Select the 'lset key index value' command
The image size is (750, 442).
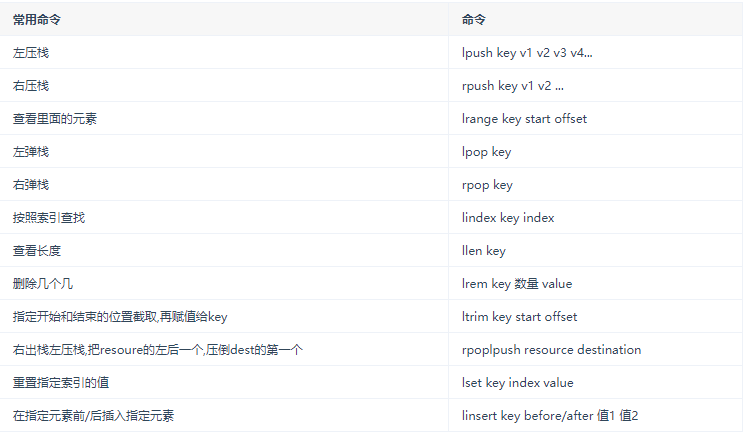[518, 383]
